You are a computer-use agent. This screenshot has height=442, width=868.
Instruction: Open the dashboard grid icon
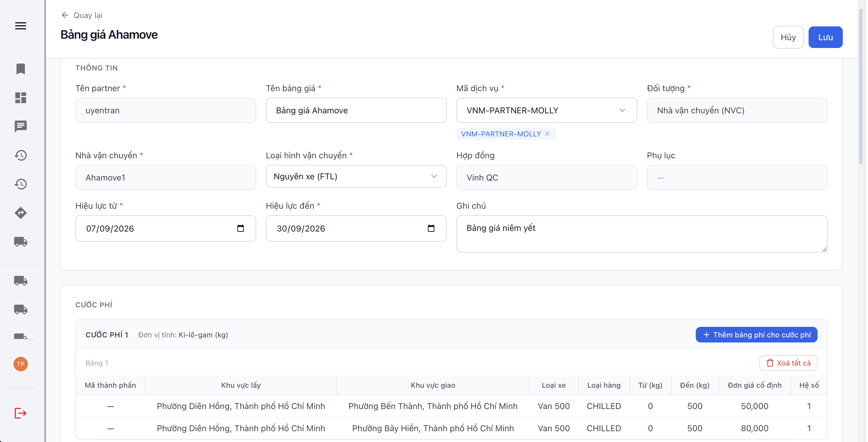[21, 98]
